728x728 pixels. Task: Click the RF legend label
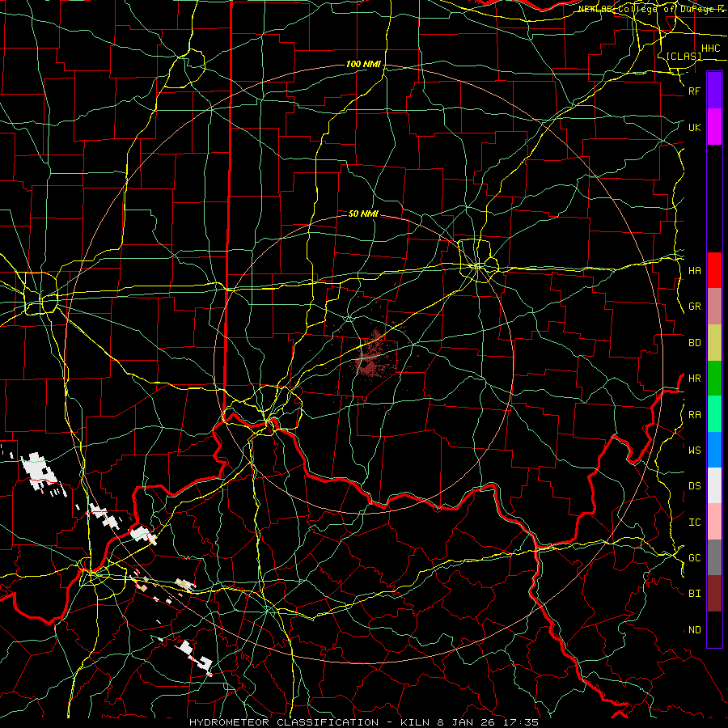click(694, 91)
